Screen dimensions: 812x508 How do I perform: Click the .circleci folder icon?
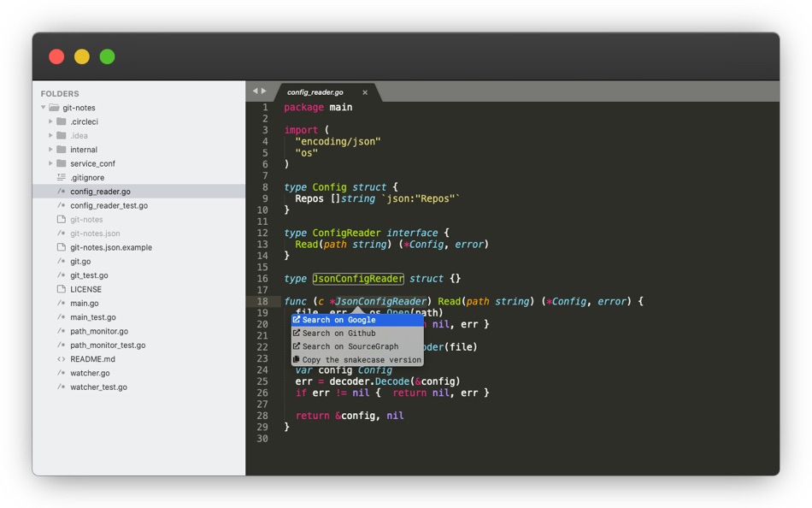pyautogui.click(x=61, y=121)
